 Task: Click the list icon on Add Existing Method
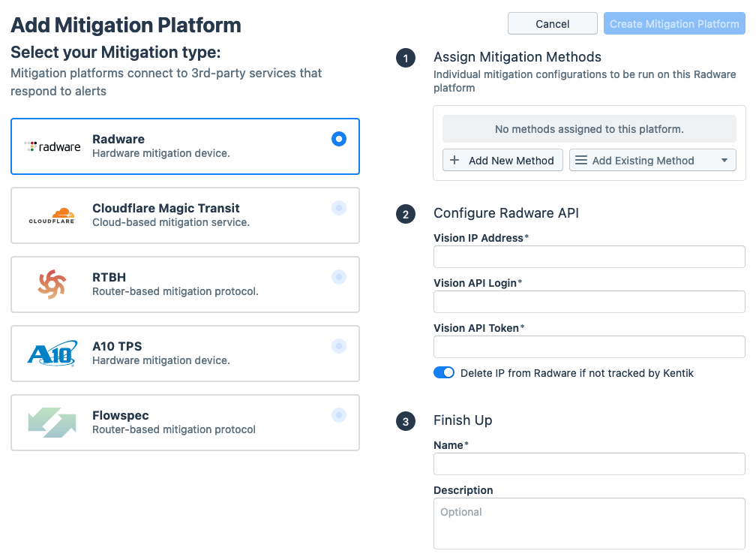[580, 160]
